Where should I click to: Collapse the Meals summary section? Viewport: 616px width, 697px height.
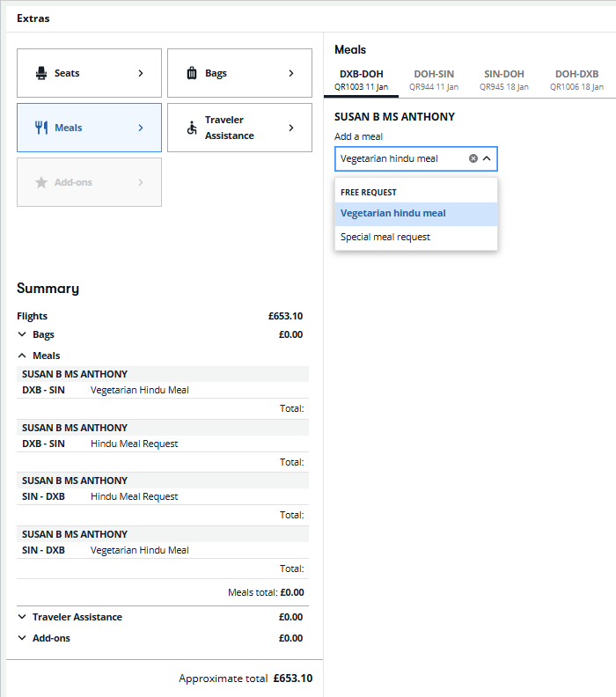[22, 356]
